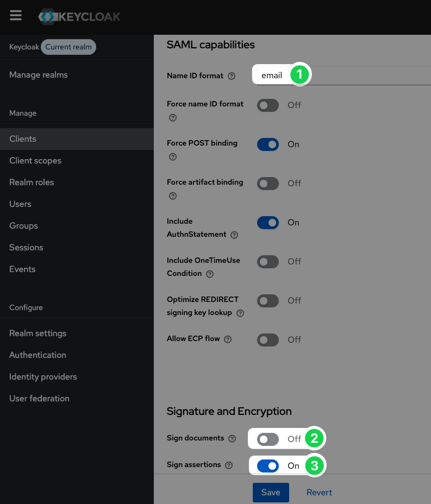Open the Name ID format dropdown
Image resolution: width=431 pixels, height=504 pixels.
point(344,75)
